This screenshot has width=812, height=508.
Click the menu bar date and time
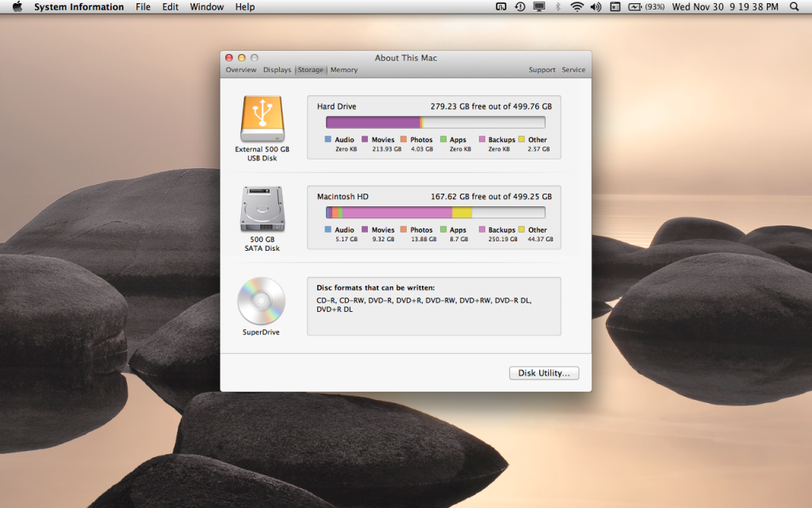[725, 6]
